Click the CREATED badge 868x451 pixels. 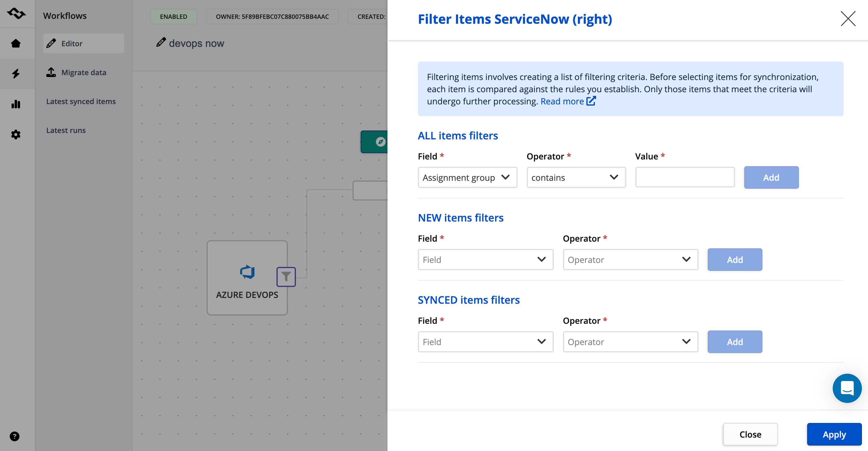(368, 16)
